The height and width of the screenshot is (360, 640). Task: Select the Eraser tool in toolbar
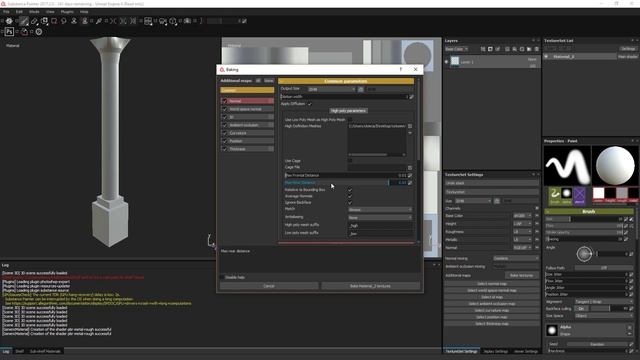point(34,21)
